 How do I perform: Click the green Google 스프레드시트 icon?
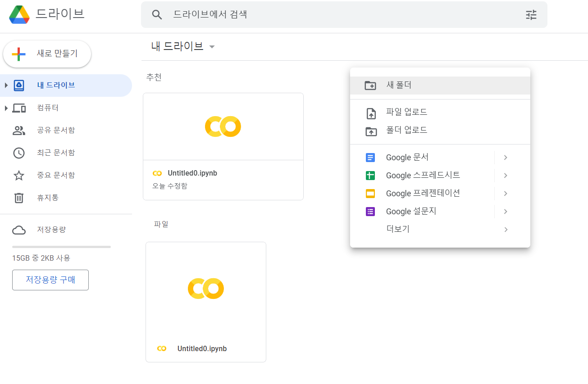[x=370, y=176]
